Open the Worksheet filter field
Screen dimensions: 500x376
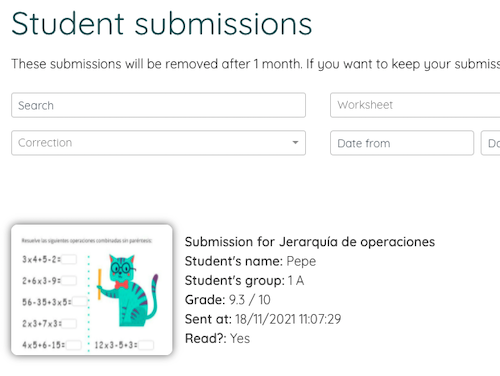[x=415, y=105]
